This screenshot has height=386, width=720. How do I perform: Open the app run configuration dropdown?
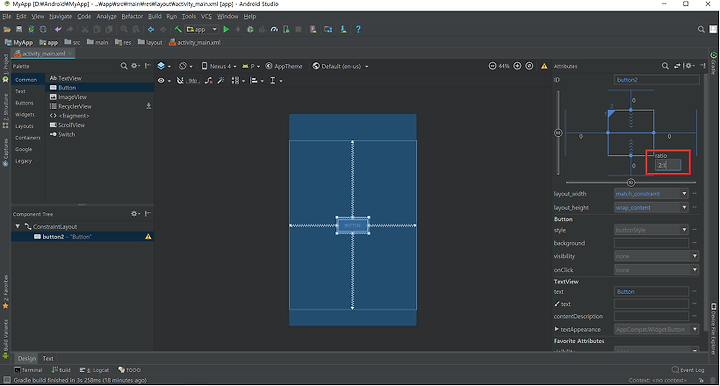click(202, 29)
